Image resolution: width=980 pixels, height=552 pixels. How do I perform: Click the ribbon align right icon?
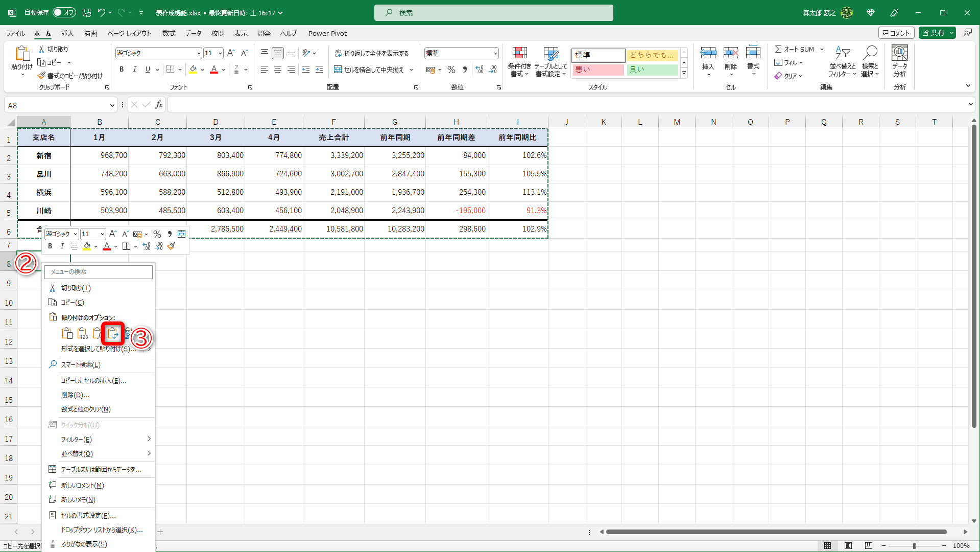[291, 70]
